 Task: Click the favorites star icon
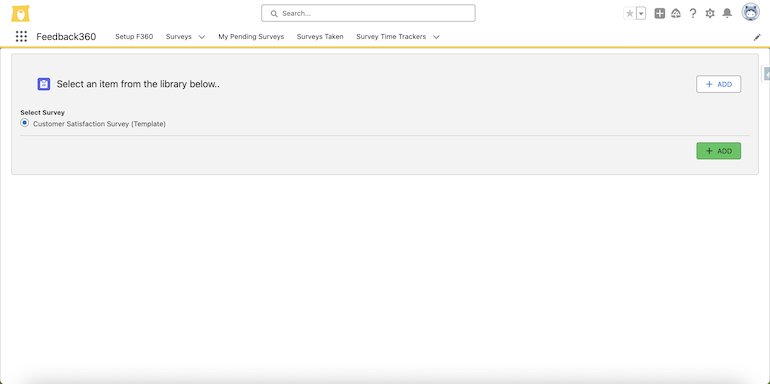click(630, 14)
